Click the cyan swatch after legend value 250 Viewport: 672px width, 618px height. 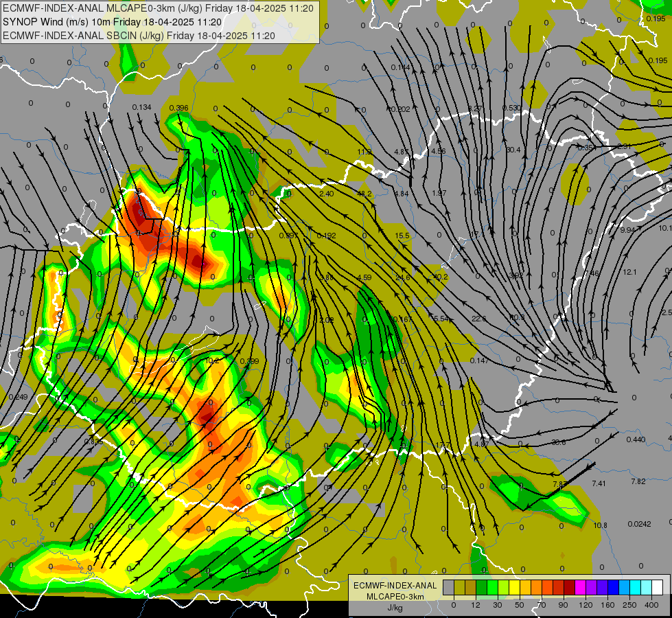(636, 588)
